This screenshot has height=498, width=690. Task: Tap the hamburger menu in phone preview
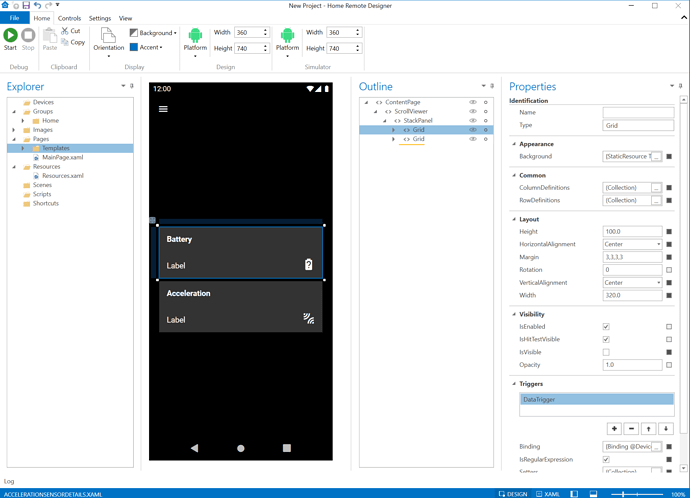163,109
